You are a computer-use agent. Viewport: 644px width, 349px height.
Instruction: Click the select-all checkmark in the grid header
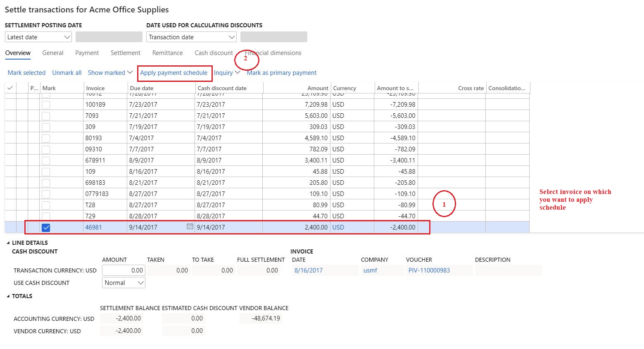pyautogui.click(x=10, y=87)
